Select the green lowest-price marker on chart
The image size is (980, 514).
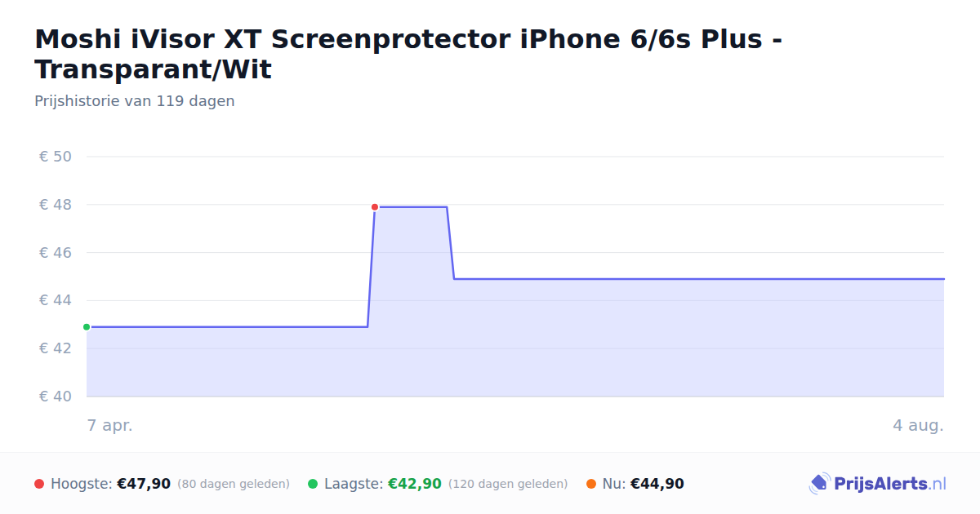pyautogui.click(x=87, y=327)
